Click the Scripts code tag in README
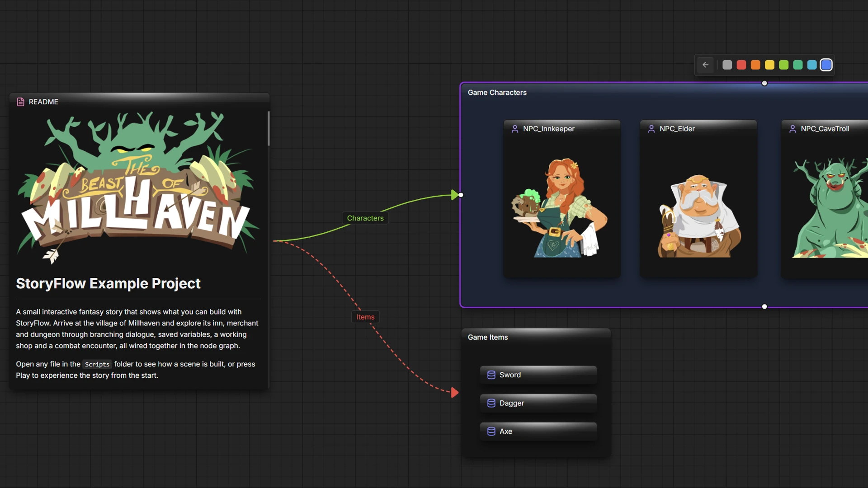Screen dimensions: 868x488 [x=97, y=365]
